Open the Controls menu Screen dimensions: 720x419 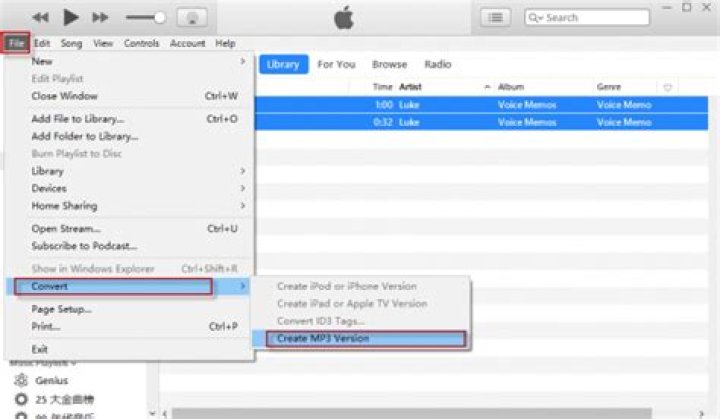[141, 43]
